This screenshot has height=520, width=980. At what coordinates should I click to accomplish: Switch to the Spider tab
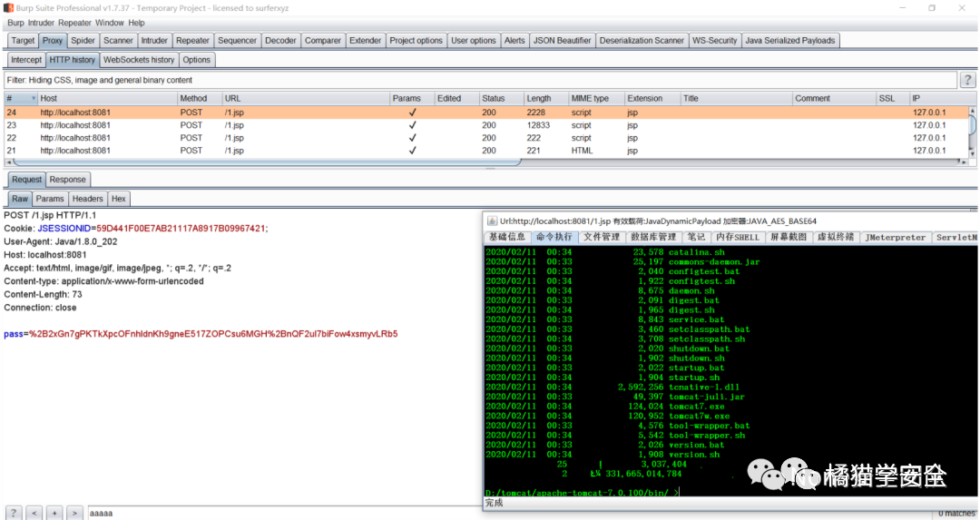(x=83, y=41)
